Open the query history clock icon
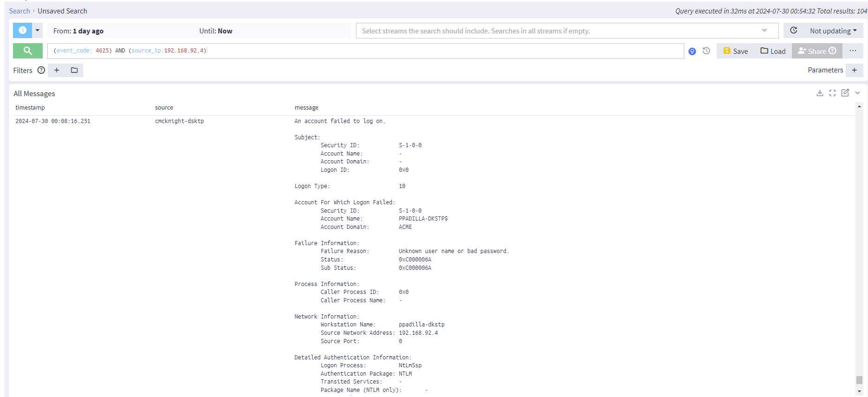The width and height of the screenshot is (868, 397). click(x=706, y=51)
